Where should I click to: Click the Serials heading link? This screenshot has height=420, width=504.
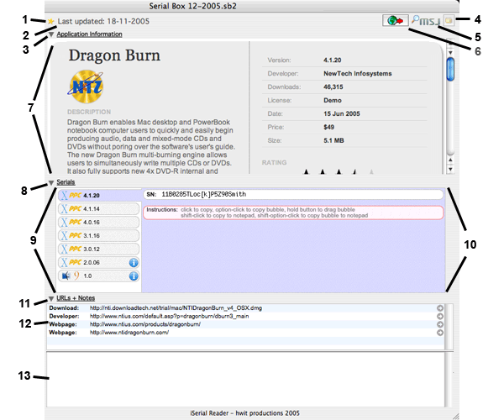66,182
